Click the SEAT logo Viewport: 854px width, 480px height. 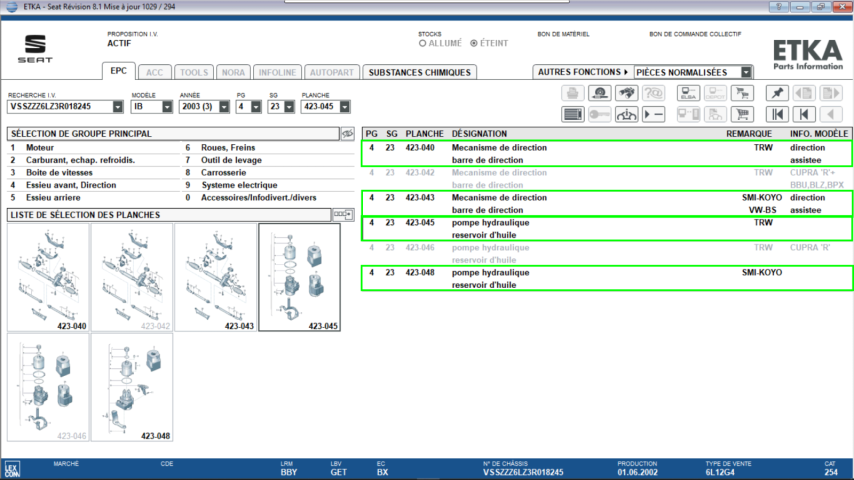point(35,49)
